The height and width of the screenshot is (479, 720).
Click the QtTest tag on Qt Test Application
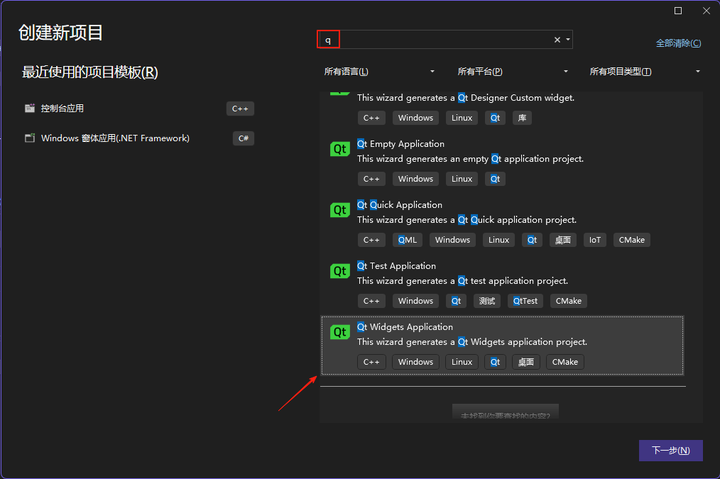point(525,301)
